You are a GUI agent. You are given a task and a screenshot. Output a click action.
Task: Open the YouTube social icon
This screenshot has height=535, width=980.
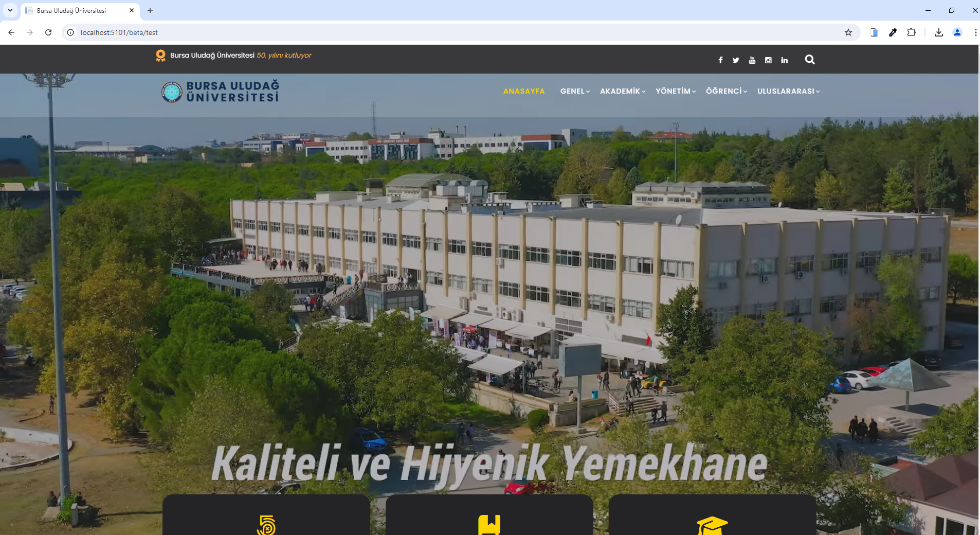tap(752, 60)
